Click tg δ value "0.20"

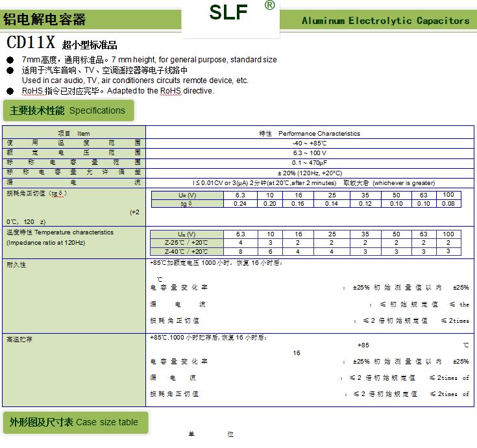[270, 204]
